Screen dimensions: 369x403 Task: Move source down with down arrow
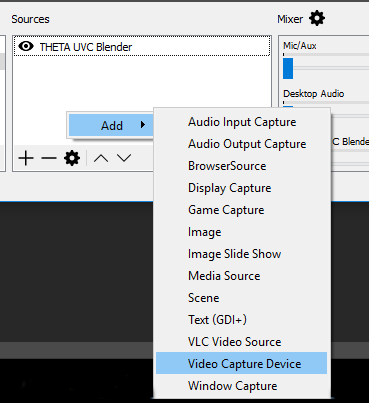124,158
